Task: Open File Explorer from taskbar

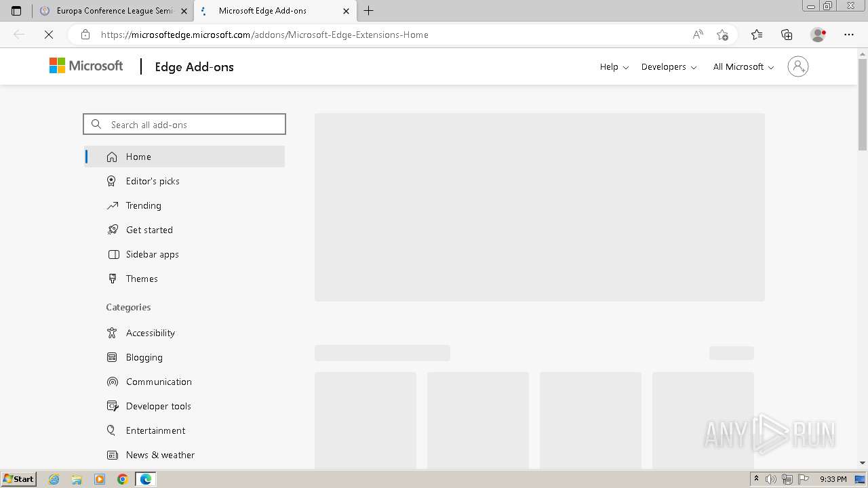Action: point(77,479)
